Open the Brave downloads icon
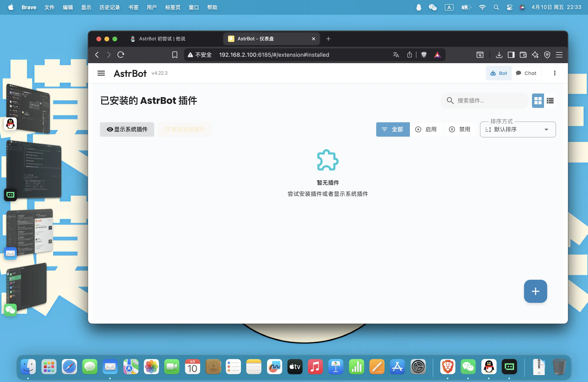This screenshot has width=588, height=382. 499,55
